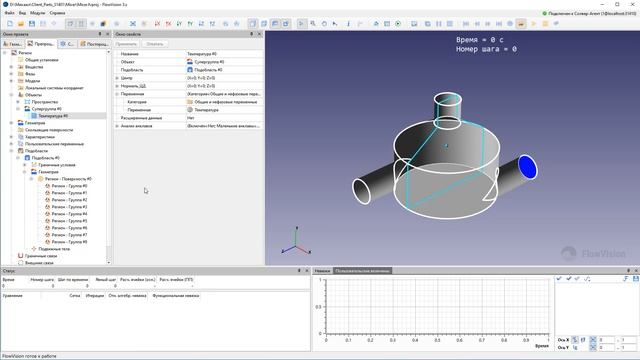Image resolution: width=640 pixels, height=360 pixels.
Task: Open the Файл menu
Action: pos(9,13)
